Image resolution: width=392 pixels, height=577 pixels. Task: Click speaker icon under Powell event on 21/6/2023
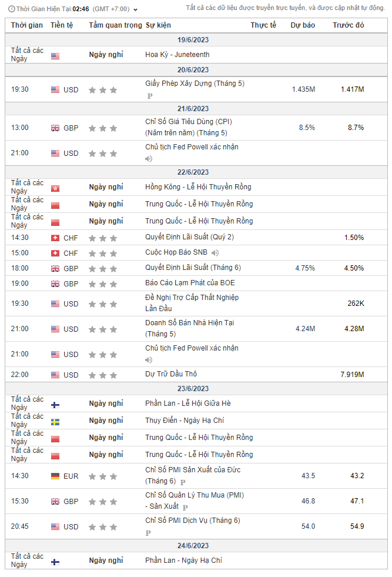click(x=149, y=159)
